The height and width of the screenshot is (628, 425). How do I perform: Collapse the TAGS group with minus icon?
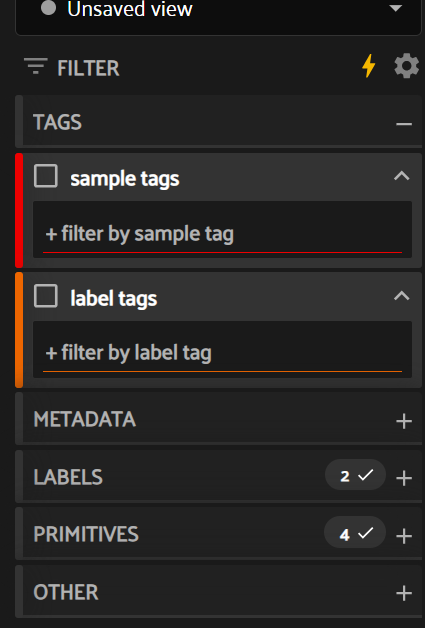coord(404,124)
